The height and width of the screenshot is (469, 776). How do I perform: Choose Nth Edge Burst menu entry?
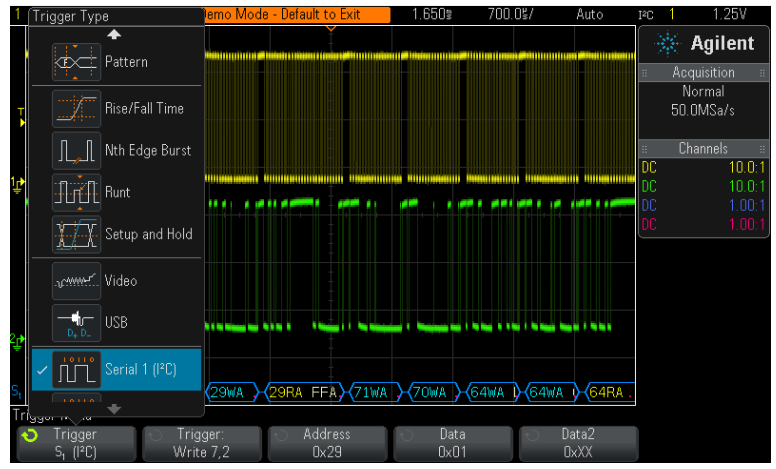(x=116, y=151)
